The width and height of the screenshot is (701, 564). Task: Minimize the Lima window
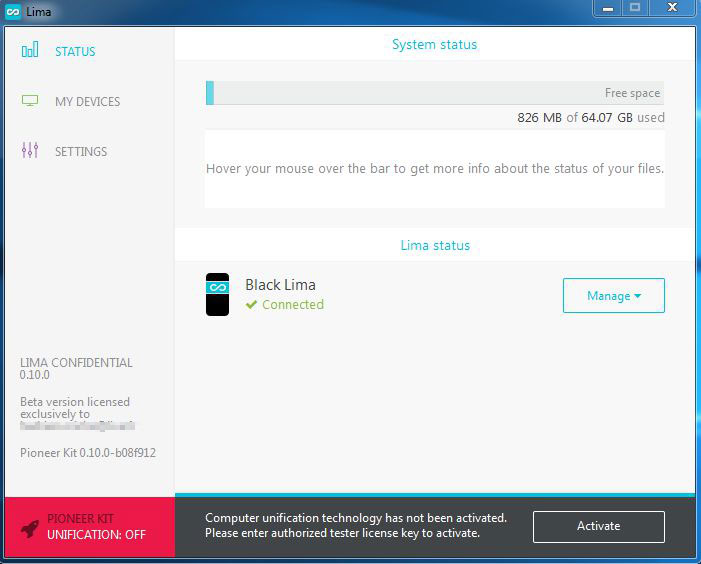607,8
